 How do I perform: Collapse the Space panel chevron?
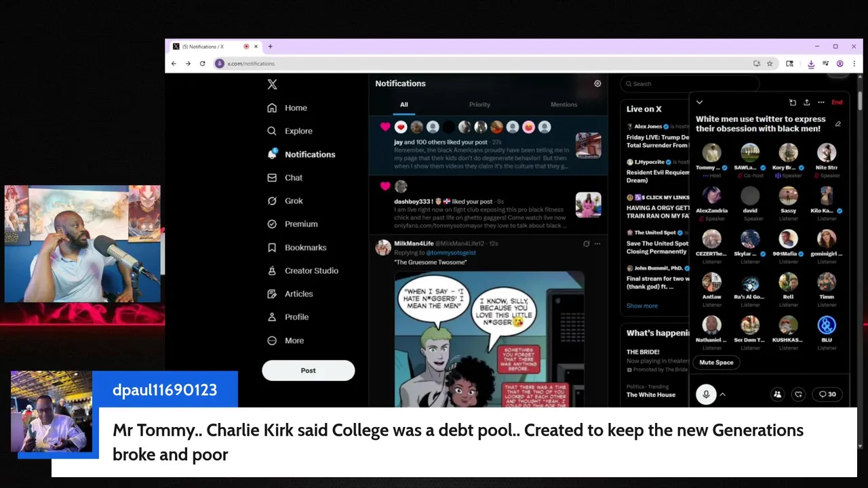coord(699,102)
